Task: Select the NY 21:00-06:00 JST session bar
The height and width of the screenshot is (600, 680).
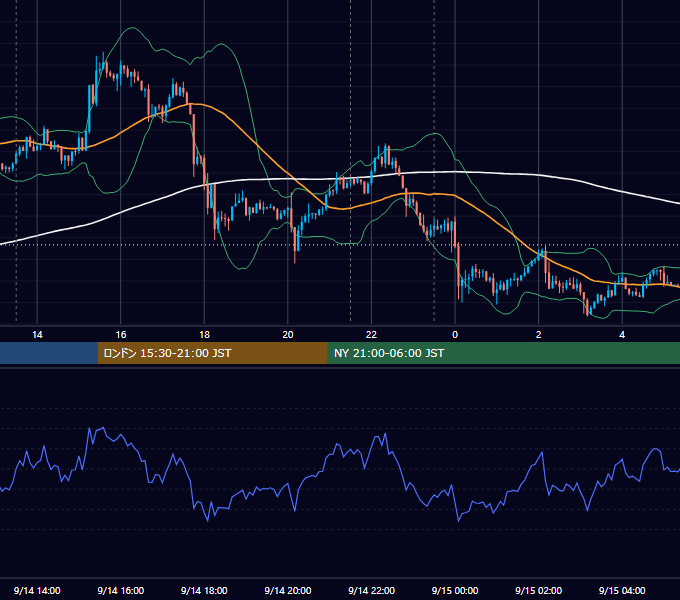Action: 503,353
